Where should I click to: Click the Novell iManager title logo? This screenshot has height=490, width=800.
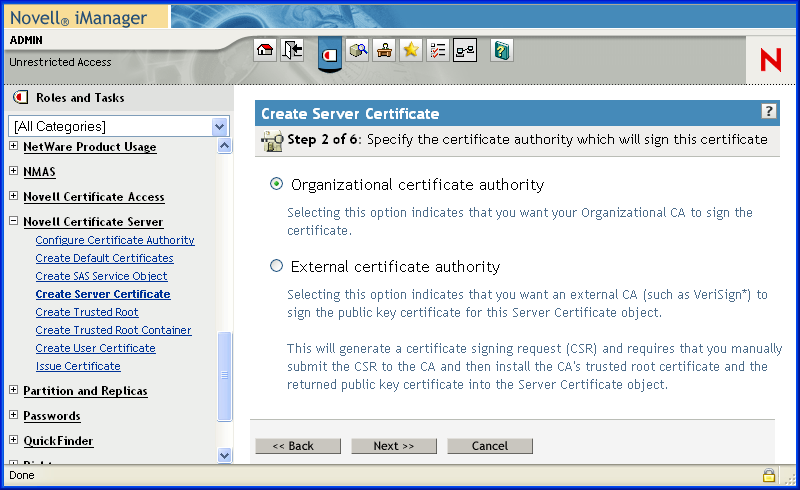tap(79, 18)
